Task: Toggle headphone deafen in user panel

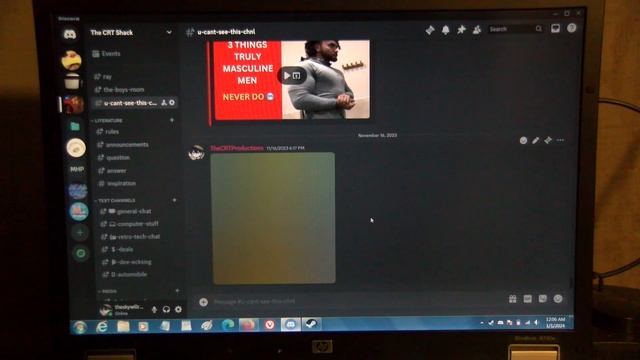Action: click(x=166, y=310)
